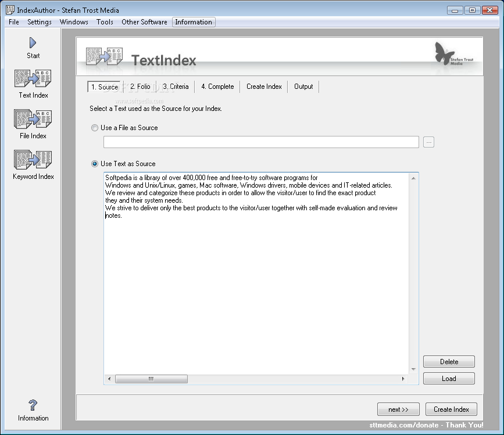Screen dimensions: 504x435
Task: Click the text area scroll left arrow
Action: coord(109,379)
